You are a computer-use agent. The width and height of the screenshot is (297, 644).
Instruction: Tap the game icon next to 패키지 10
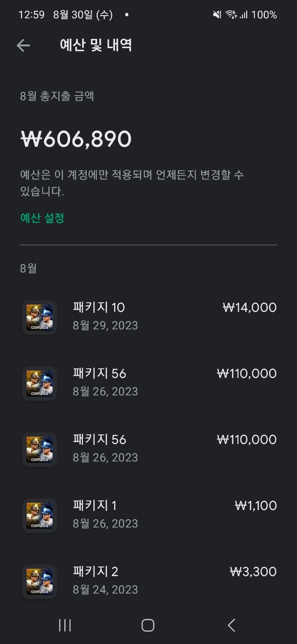pos(39,317)
